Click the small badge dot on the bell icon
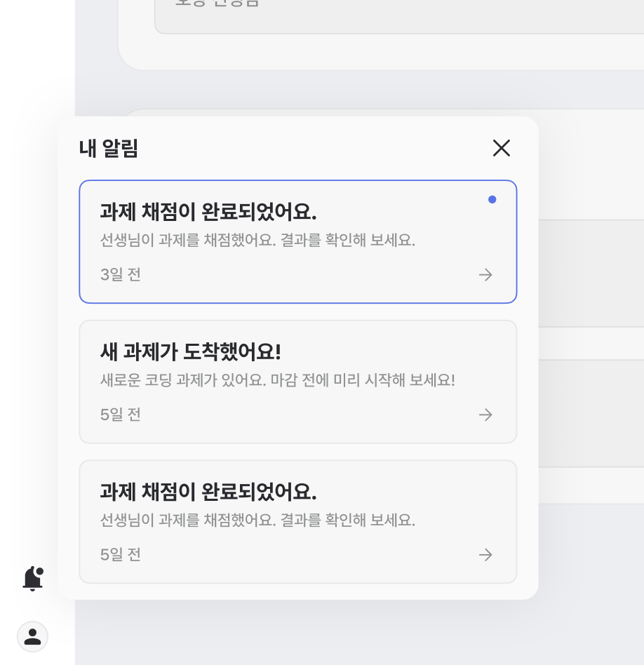The image size is (644, 665). click(39, 572)
